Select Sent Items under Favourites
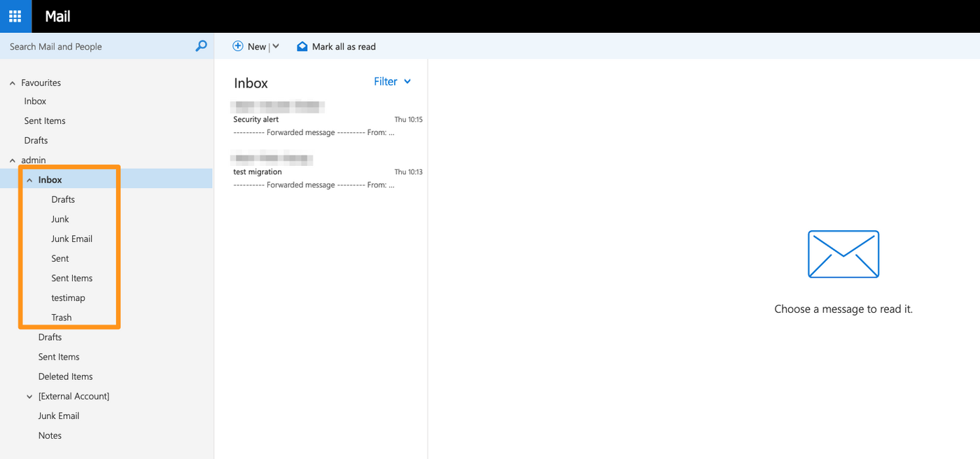Screen dimensions: 980x459 coord(45,121)
